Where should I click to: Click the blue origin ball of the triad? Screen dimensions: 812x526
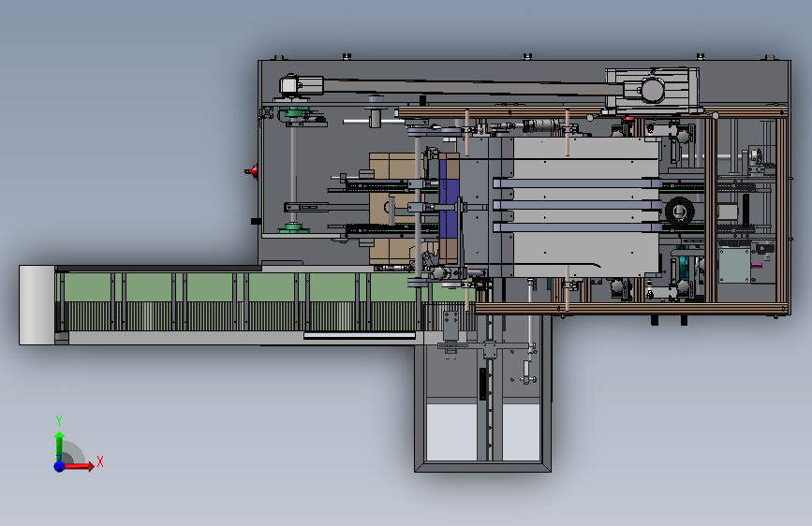[x=60, y=466]
